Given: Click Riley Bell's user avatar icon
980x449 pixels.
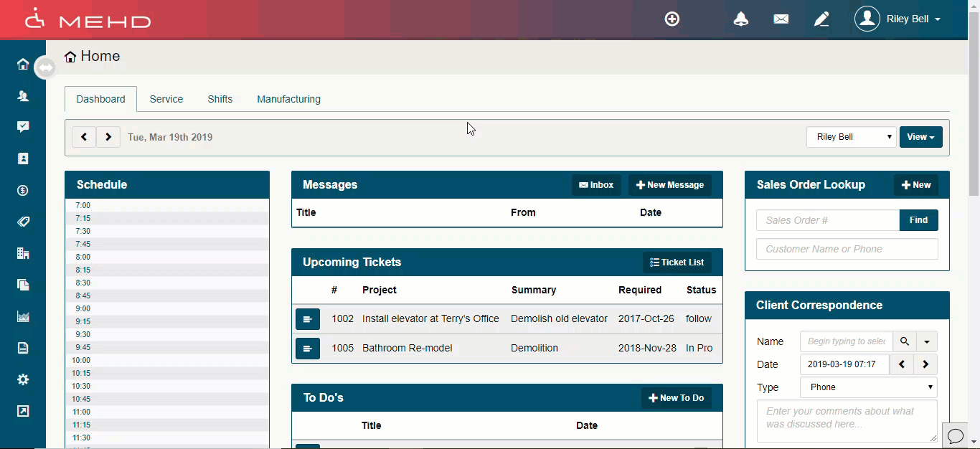Looking at the screenshot, I should (867, 19).
